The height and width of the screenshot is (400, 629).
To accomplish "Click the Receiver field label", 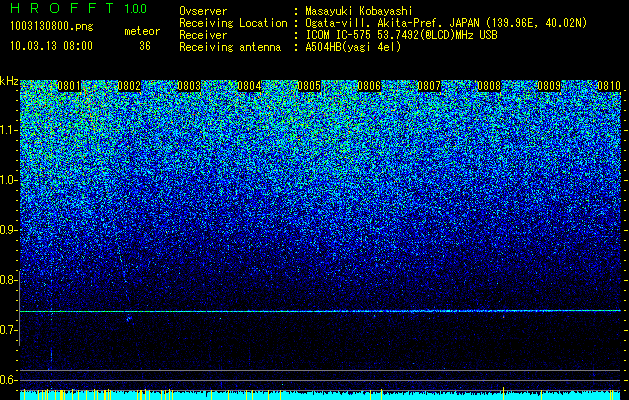I will coord(203,35).
